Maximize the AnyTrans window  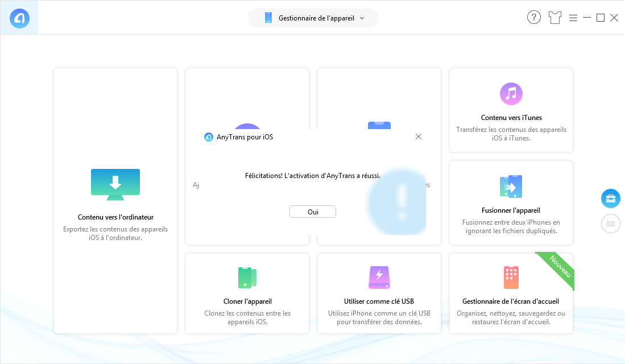coord(601,18)
